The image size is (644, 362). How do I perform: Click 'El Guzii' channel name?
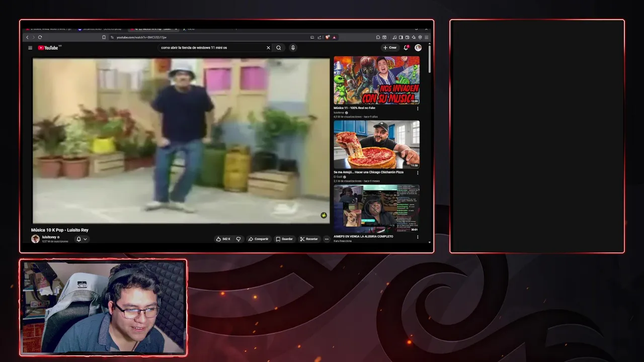(338, 177)
